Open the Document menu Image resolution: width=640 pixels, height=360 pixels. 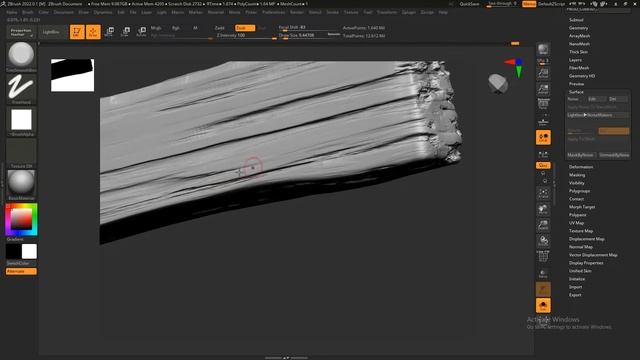(64, 12)
